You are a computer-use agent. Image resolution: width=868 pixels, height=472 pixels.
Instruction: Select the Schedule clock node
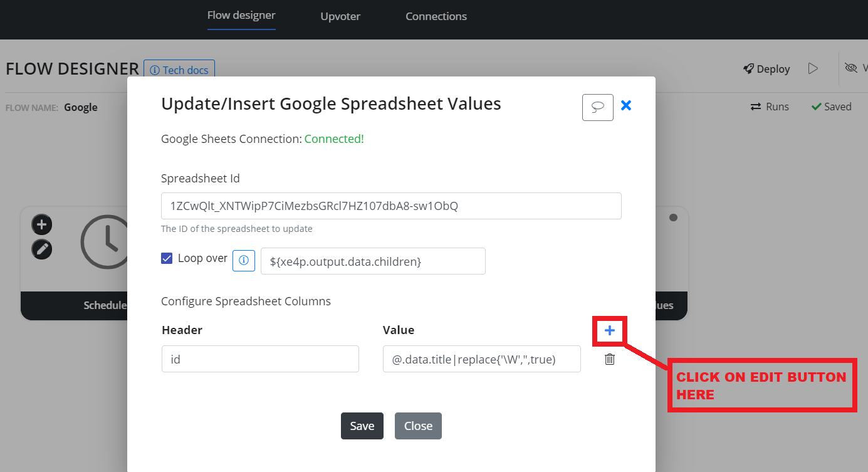[105, 243]
